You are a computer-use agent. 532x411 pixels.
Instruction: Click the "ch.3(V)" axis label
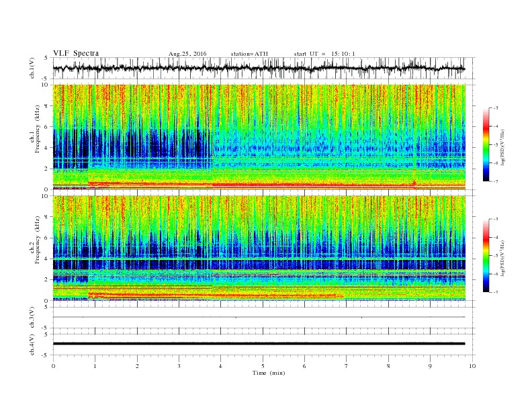[32, 318]
